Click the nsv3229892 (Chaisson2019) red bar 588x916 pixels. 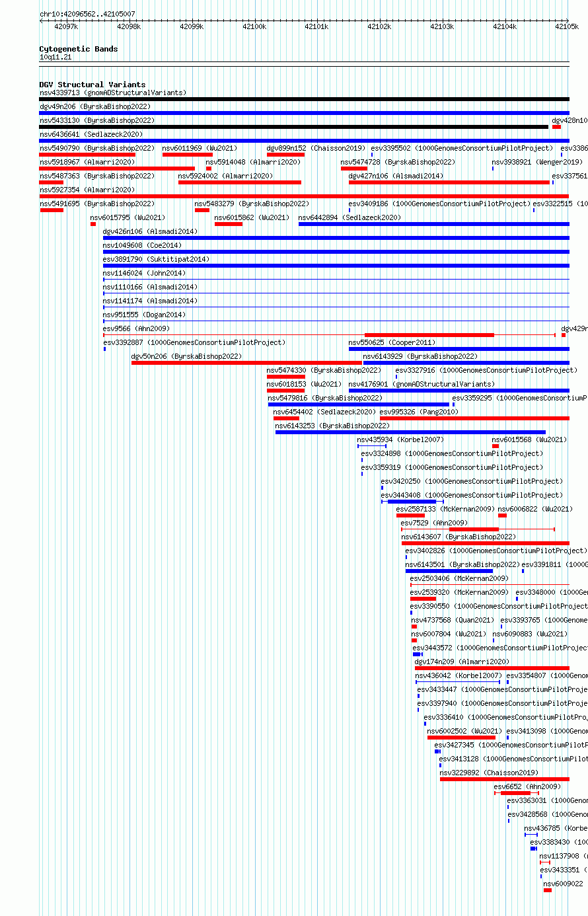click(505, 779)
